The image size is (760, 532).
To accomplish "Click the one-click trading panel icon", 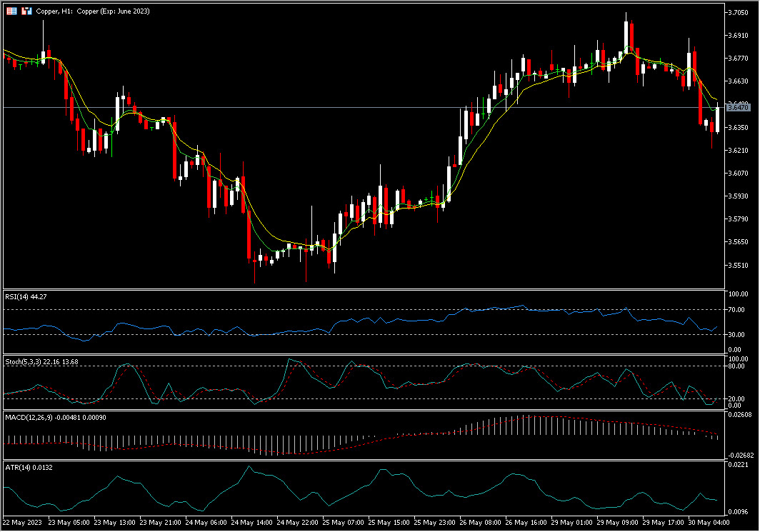I will pyautogui.click(x=11, y=11).
